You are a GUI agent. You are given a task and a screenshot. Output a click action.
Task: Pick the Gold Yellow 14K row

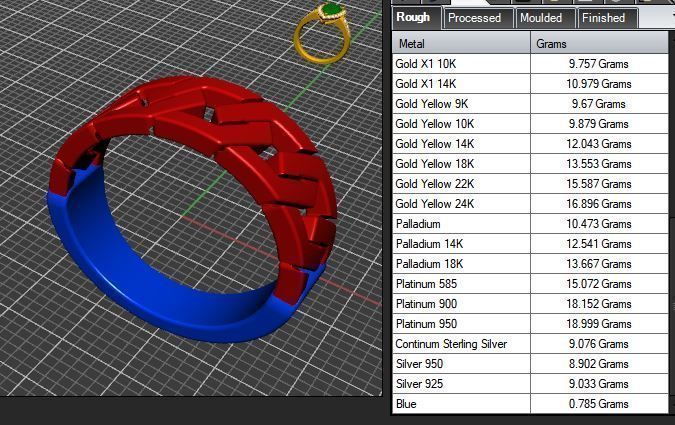530,144
